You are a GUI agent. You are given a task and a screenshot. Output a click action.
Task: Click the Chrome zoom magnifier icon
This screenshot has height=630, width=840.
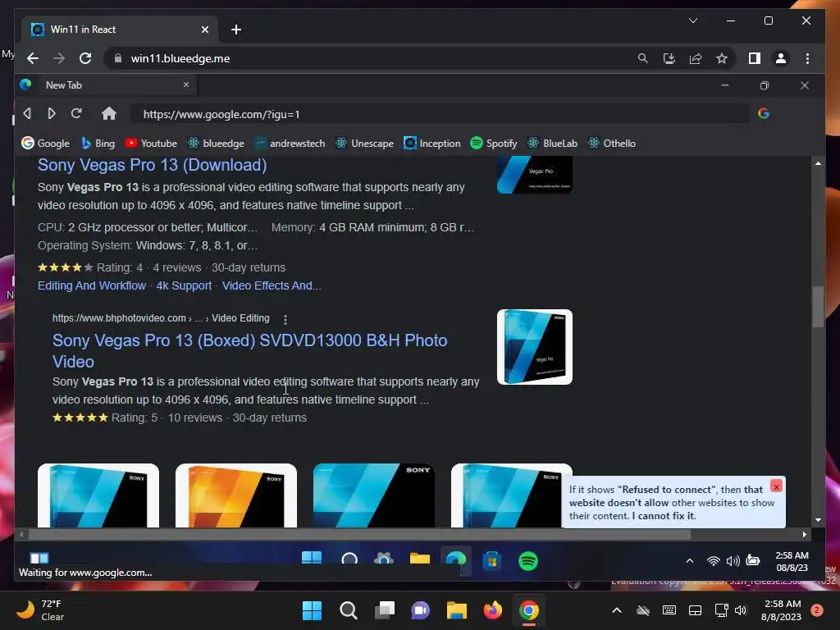pyautogui.click(x=643, y=58)
